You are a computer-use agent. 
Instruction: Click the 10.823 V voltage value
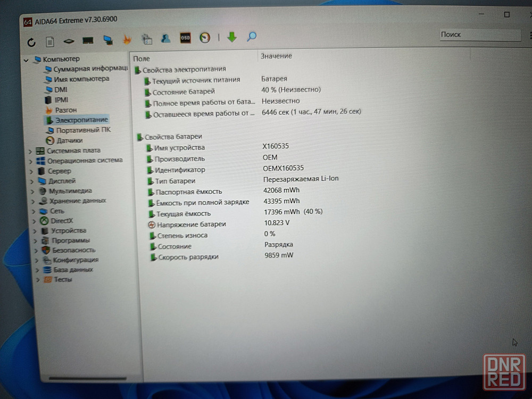277,223
